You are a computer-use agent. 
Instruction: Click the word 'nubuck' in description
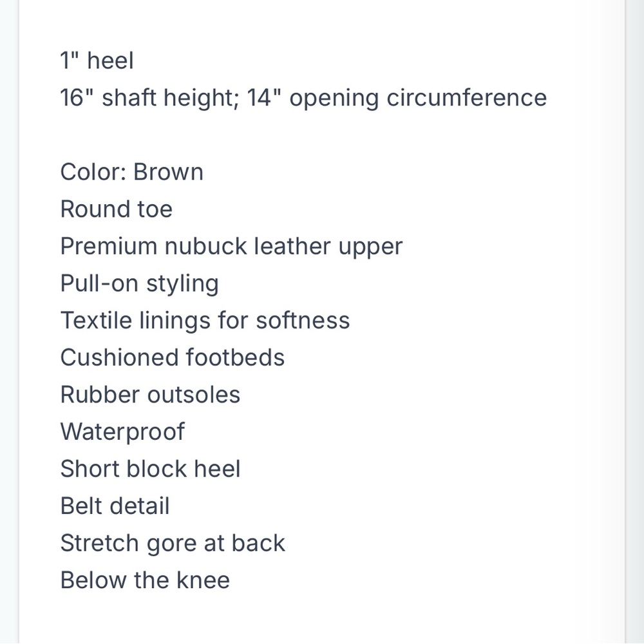(x=206, y=247)
